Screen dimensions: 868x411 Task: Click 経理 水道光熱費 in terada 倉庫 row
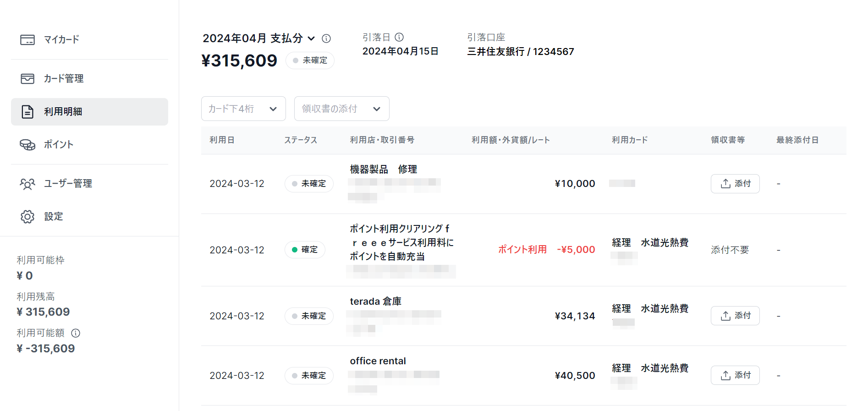pyautogui.click(x=650, y=309)
